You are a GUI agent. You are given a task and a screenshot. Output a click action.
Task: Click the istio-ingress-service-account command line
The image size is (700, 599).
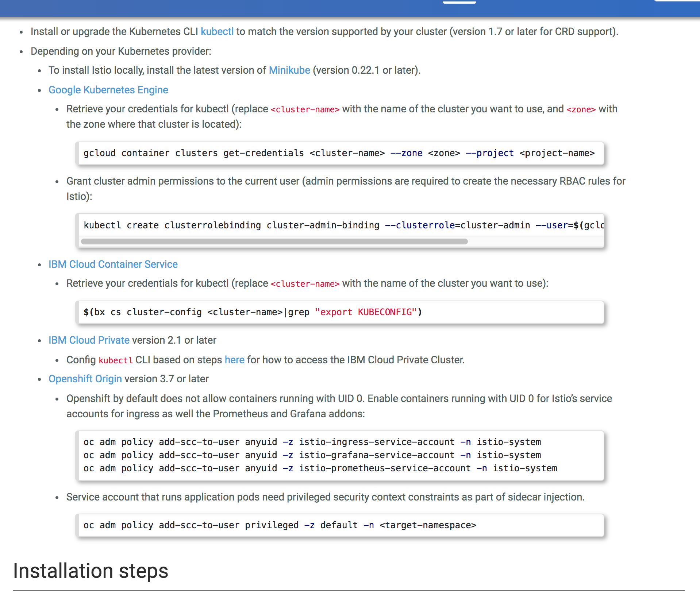coord(312,442)
